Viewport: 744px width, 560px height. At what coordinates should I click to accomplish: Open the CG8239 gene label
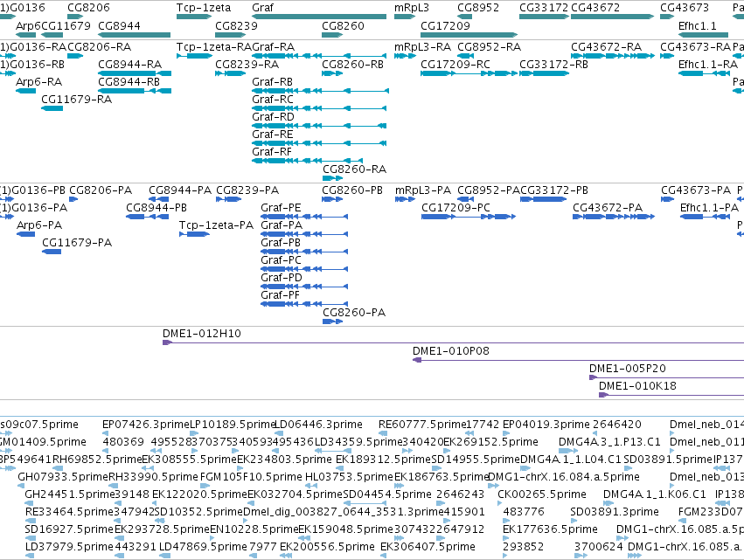click(x=236, y=25)
